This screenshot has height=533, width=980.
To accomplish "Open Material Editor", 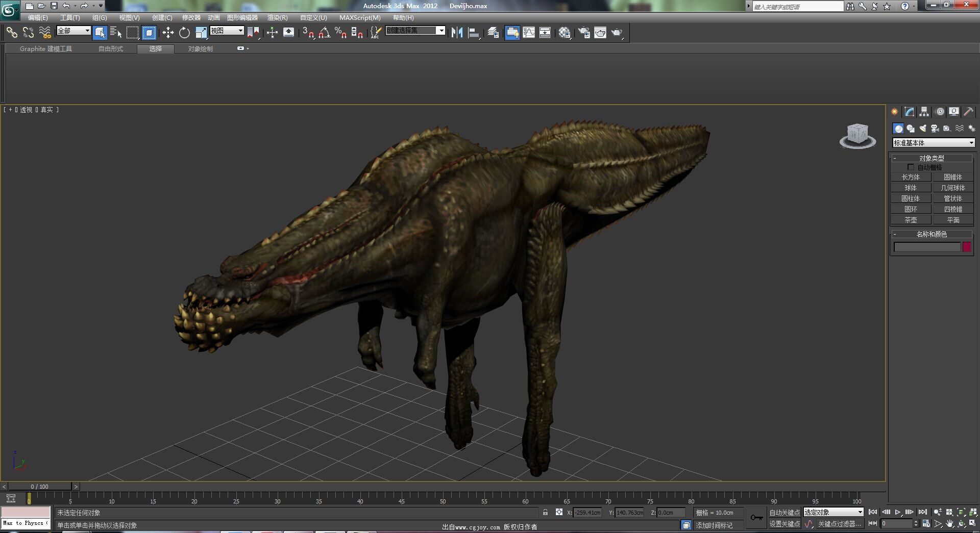I will click(565, 33).
